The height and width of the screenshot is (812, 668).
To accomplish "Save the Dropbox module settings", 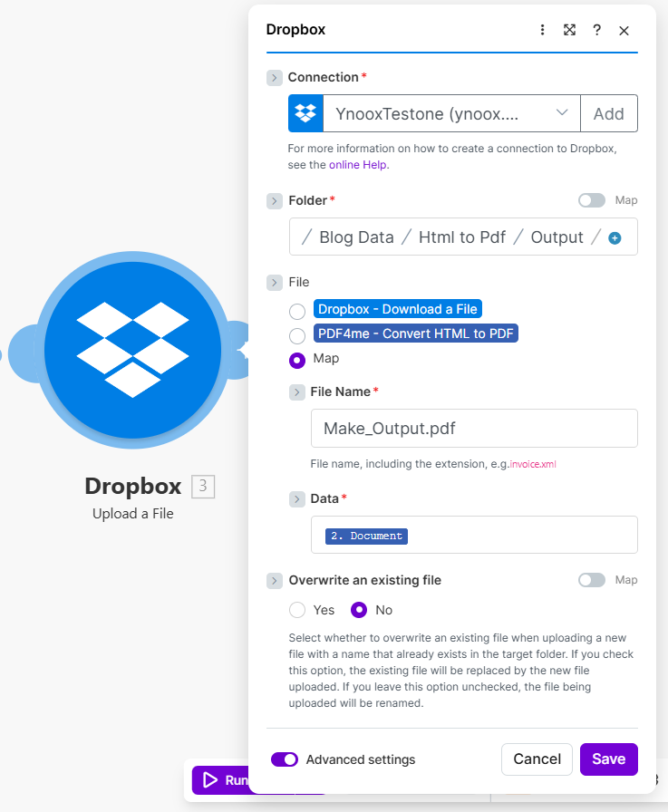I will pos(608,759).
